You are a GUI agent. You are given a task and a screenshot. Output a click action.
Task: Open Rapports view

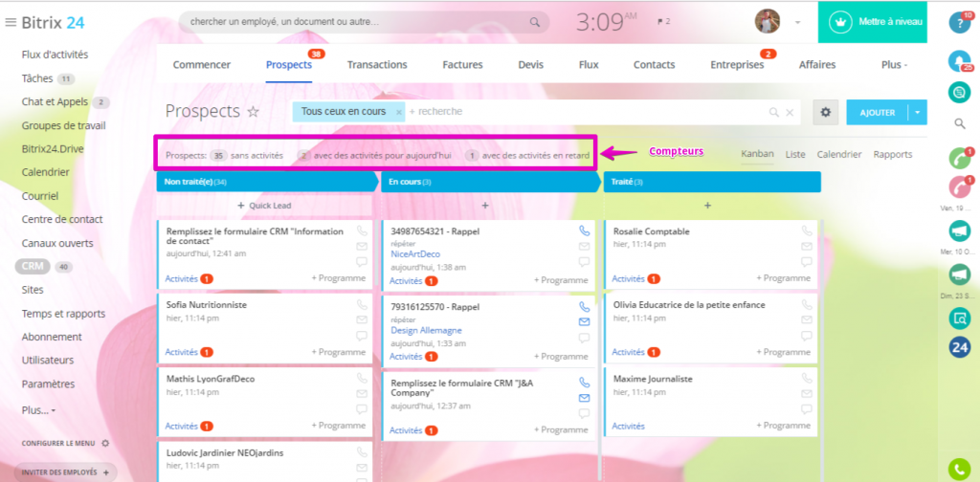pyautogui.click(x=893, y=154)
